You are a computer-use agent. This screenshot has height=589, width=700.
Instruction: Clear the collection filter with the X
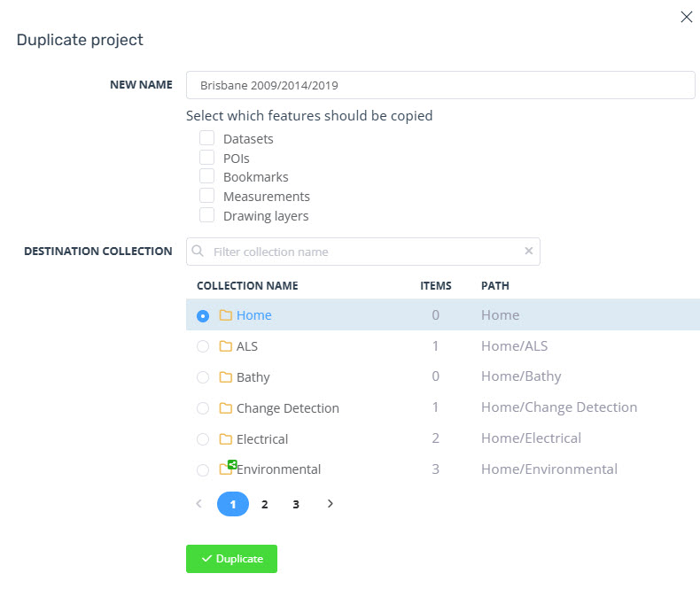pos(529,251)
